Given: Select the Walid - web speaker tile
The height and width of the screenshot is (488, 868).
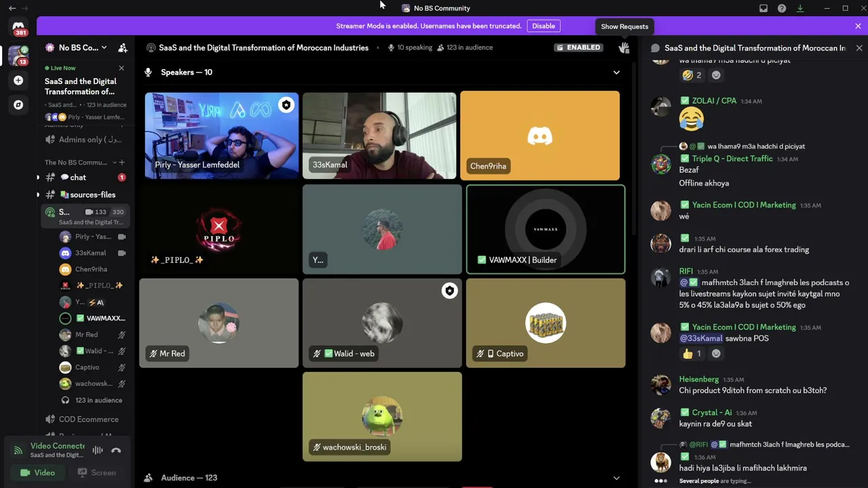Looking at the screenshot, I should [x=382, y=323].
